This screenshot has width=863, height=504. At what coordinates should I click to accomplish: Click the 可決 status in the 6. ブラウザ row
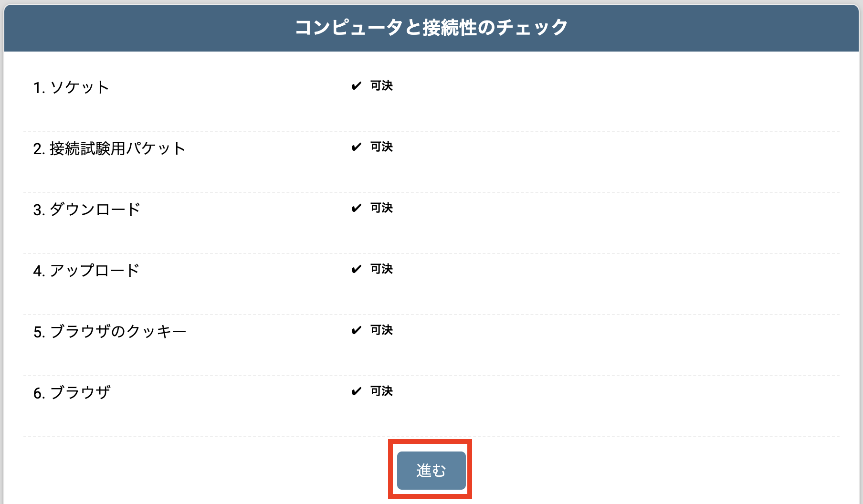[x=381, y=391]
